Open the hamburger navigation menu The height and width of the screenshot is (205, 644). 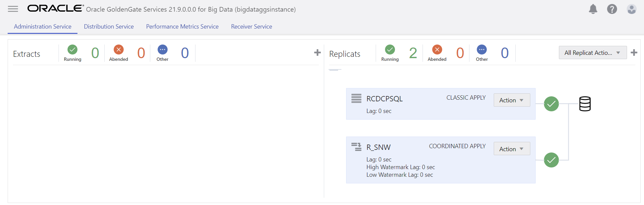pyautogui.click(x=13, y=9)
